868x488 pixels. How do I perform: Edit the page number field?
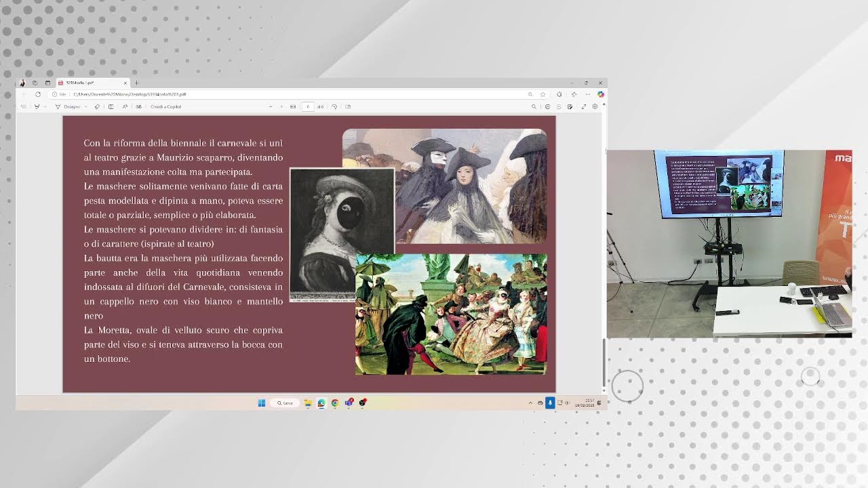tap(308, 106)
